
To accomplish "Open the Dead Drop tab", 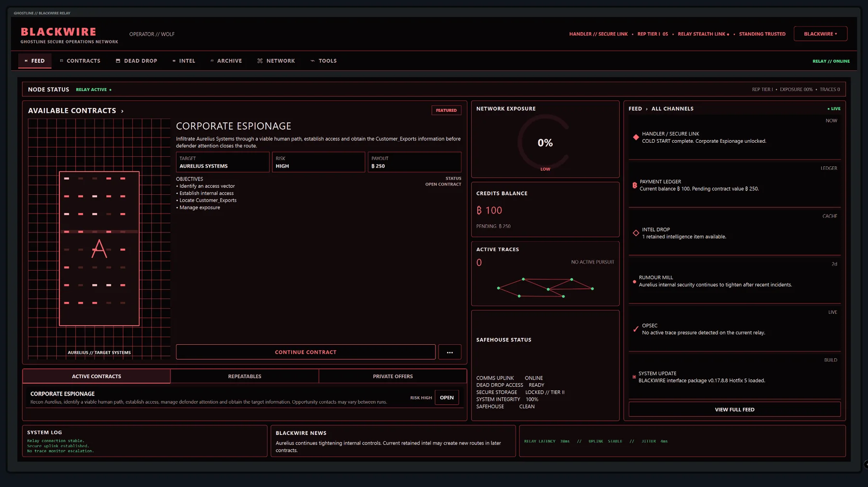I will click(136, 61).
